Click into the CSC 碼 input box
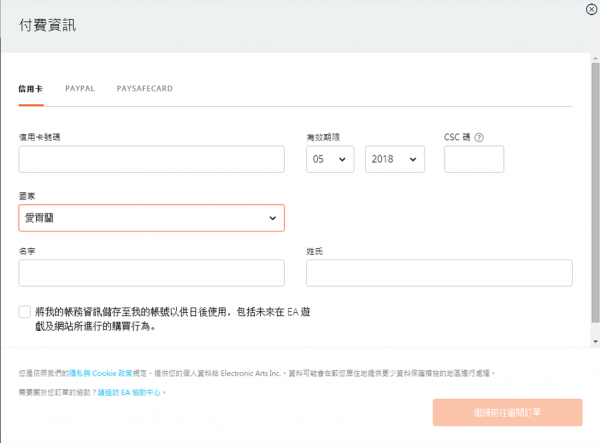 473,159
